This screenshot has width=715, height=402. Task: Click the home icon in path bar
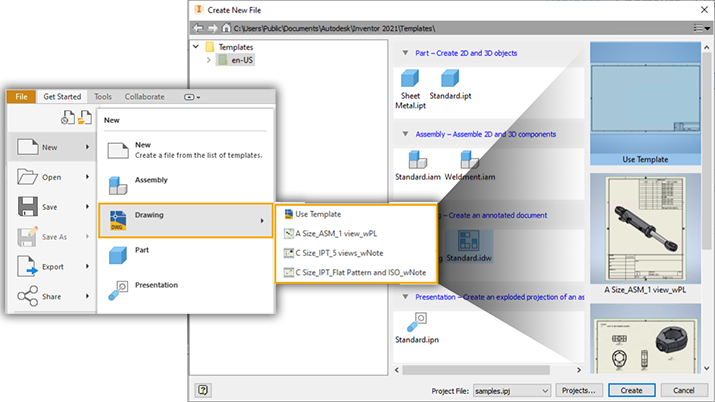[226, 28]
